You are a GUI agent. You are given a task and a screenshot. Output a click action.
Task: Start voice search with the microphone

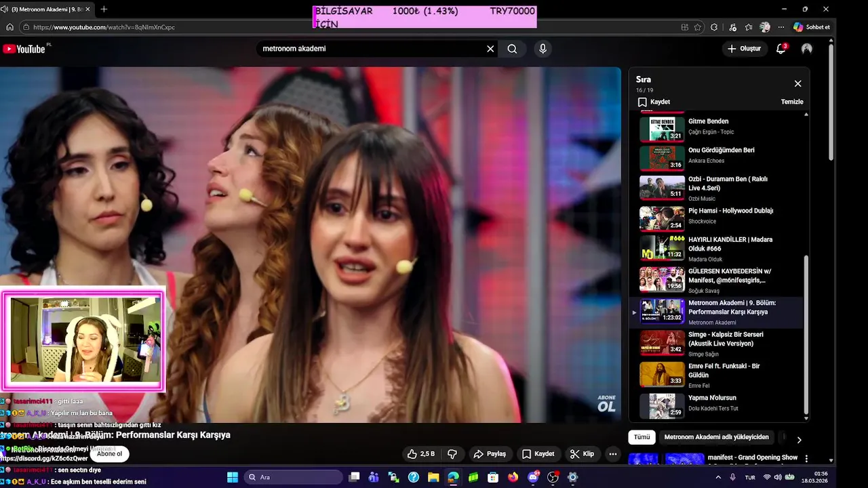[x=542, y=49]
